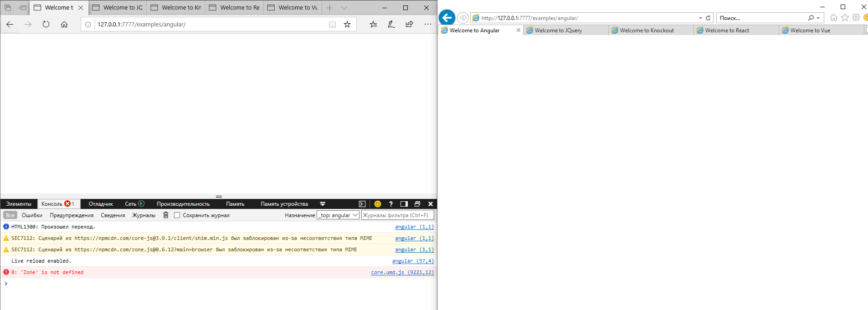The height and width of the screenshot is (310, 868).
Task: Open DevTools help question mark
Action: 390,204
